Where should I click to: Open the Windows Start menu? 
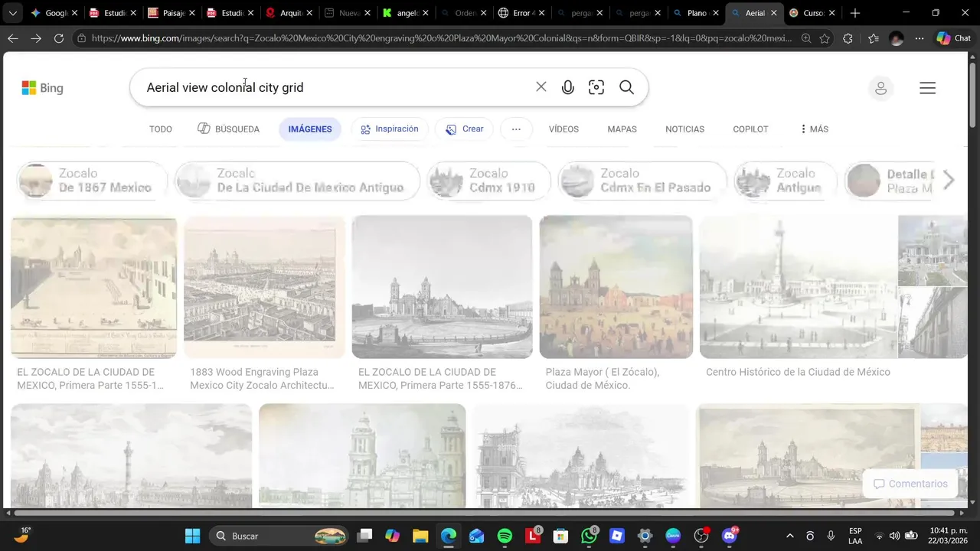[x=192, y=536]
